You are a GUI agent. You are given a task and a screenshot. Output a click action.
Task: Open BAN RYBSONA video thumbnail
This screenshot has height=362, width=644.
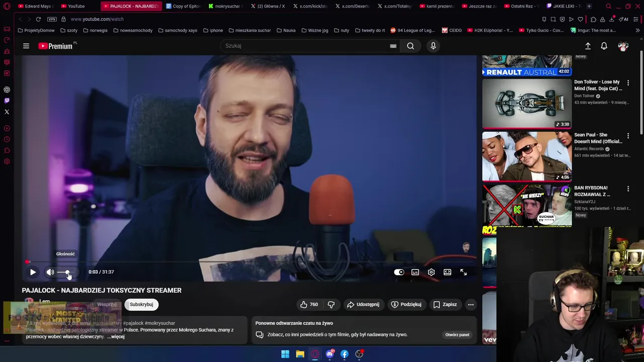pyautogui.click(x=527, y=209)
